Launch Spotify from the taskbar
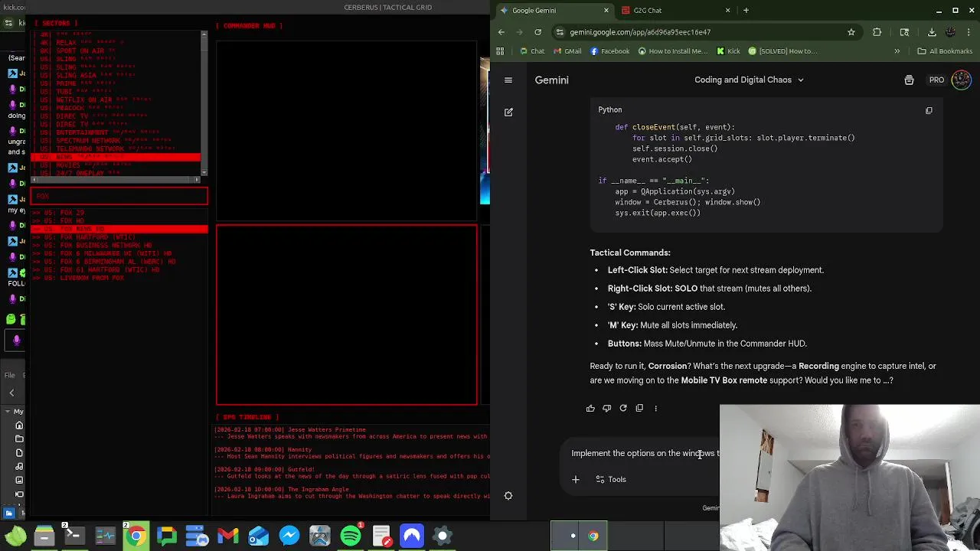Image resolution: width=980 pixels, height=551 pixels. (351, 536)
